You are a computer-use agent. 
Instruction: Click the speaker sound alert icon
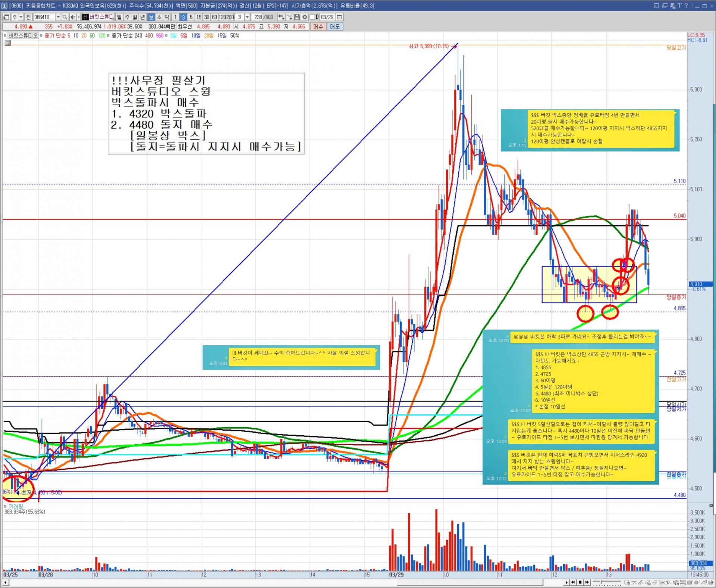pyautogui.click(x=73, y=17)
